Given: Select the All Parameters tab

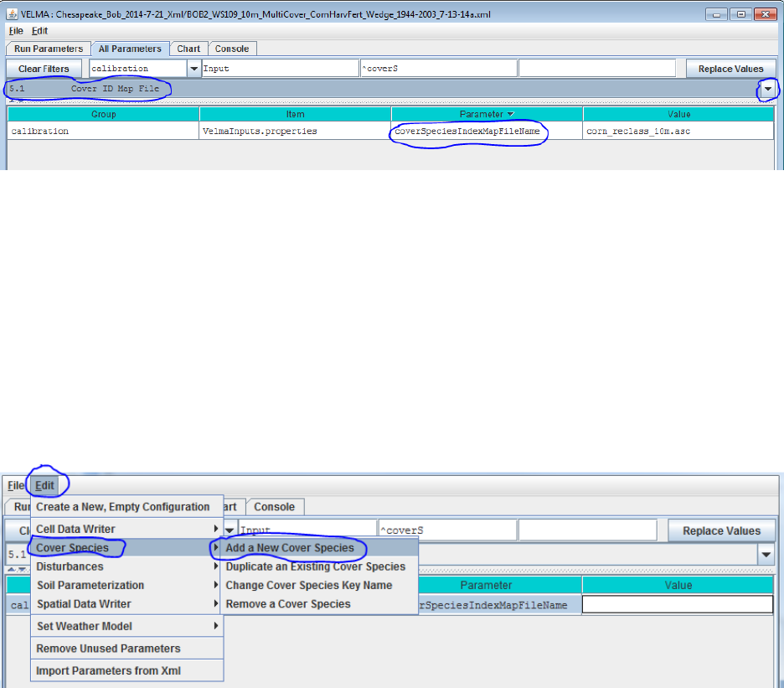Looking at the screenshot, I should (130, 49).
